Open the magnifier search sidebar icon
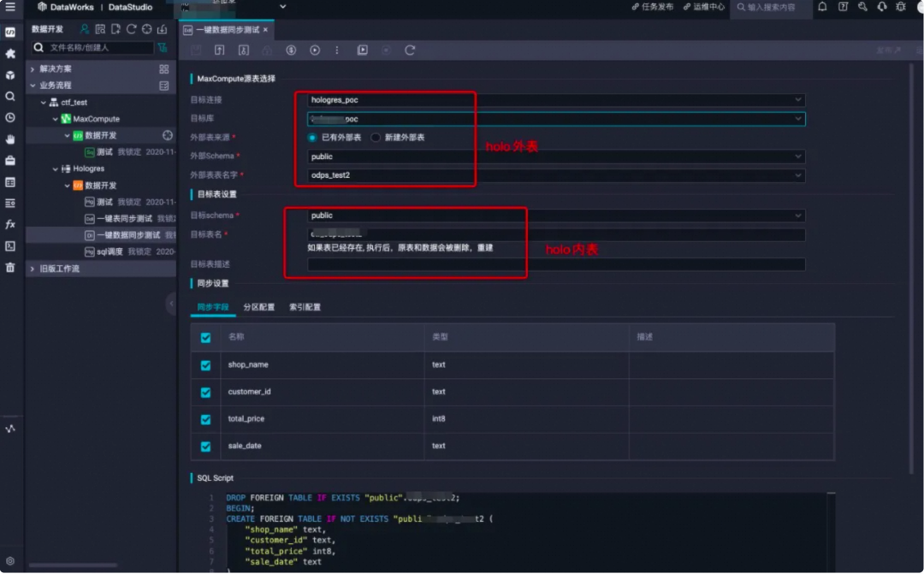 (x=10, y=96)
